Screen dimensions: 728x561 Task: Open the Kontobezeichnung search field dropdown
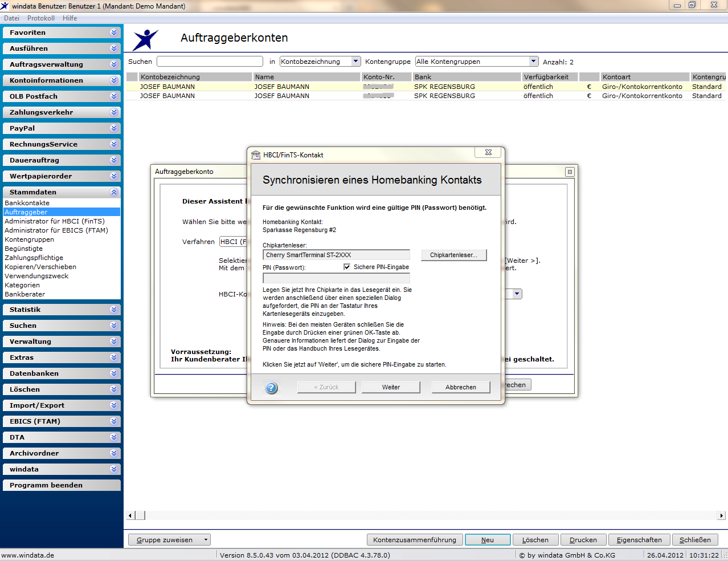click(356, 62)
